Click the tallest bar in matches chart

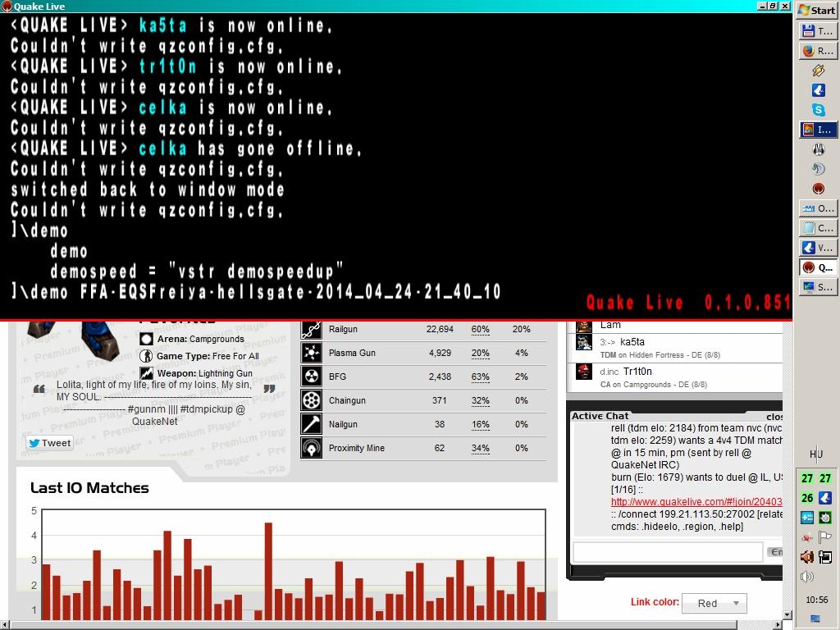pyautogui.click(x=268, y=571)
